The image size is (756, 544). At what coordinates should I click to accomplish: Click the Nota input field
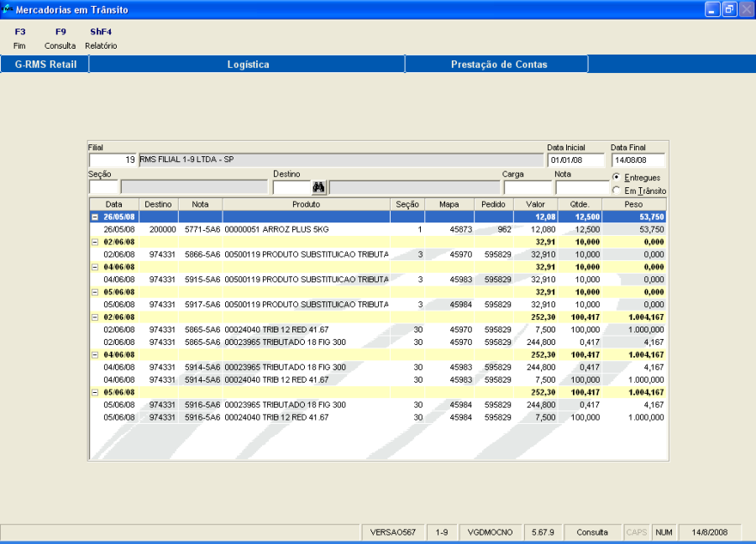pos(582,187)
